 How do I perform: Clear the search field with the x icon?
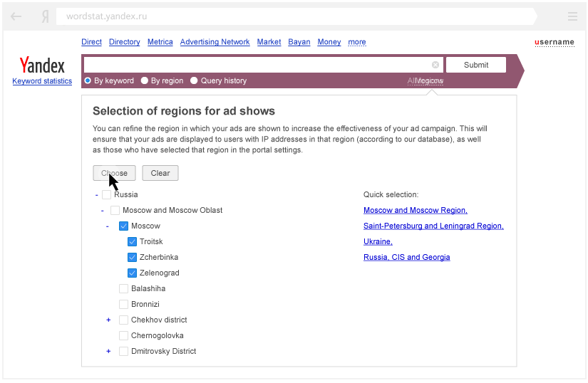435,65
